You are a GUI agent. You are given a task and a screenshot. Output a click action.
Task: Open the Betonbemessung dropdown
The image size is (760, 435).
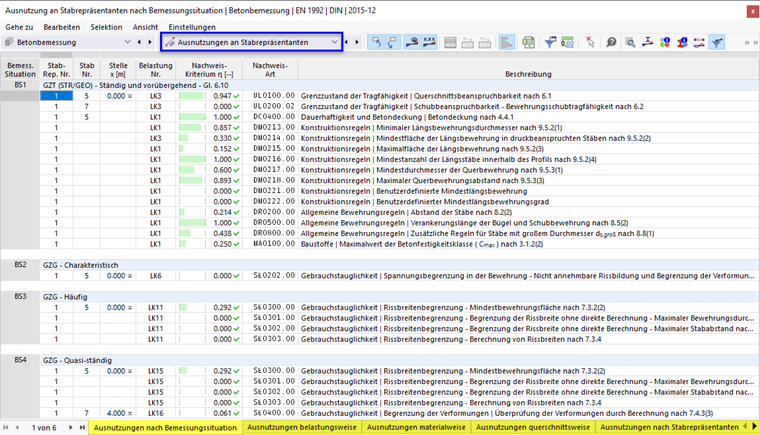(68, 42)
